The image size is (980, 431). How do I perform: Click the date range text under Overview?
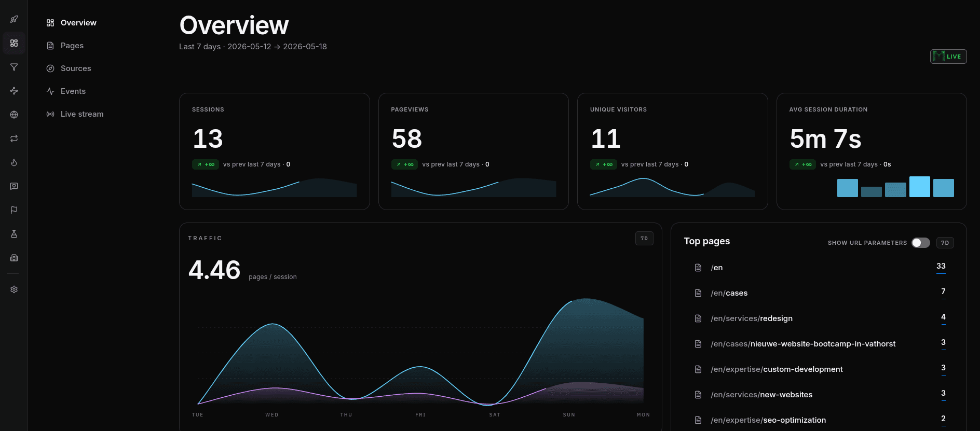click(253, 47)
